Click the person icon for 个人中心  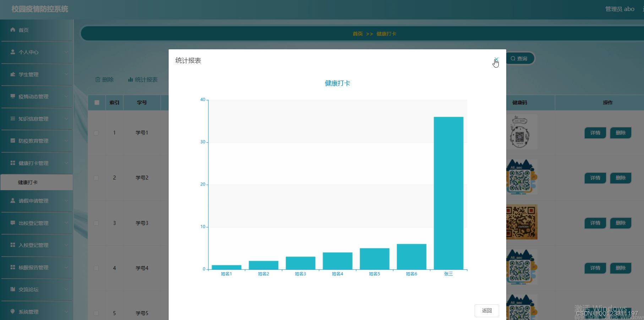click(13, 52)
